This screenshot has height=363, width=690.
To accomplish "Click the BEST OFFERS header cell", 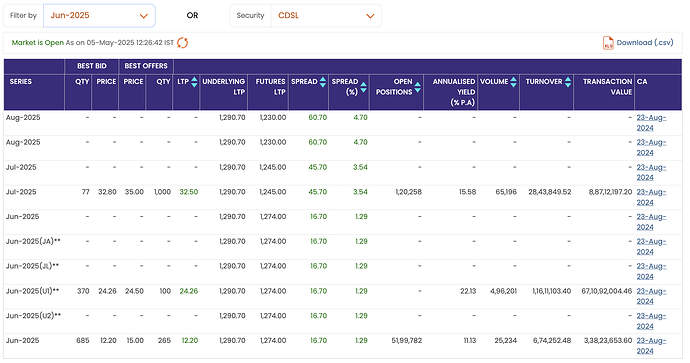I will (146, 66).
